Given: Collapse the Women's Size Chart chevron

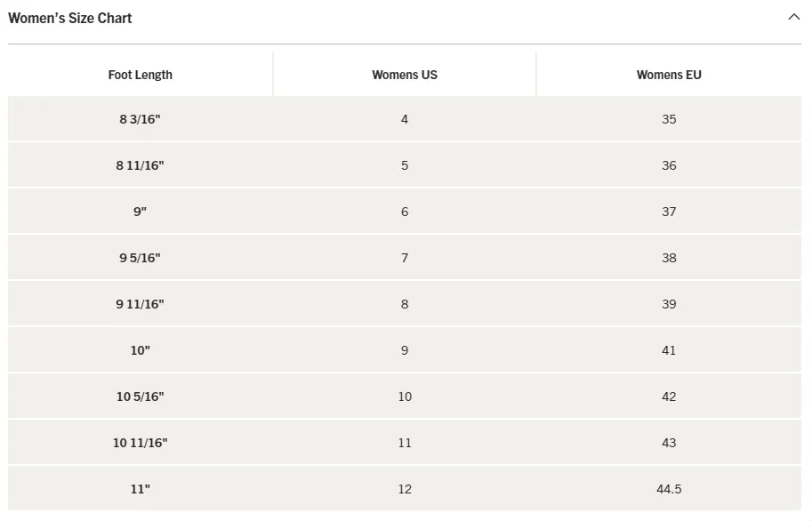Looking at the screenshot, I should [793, 17].
